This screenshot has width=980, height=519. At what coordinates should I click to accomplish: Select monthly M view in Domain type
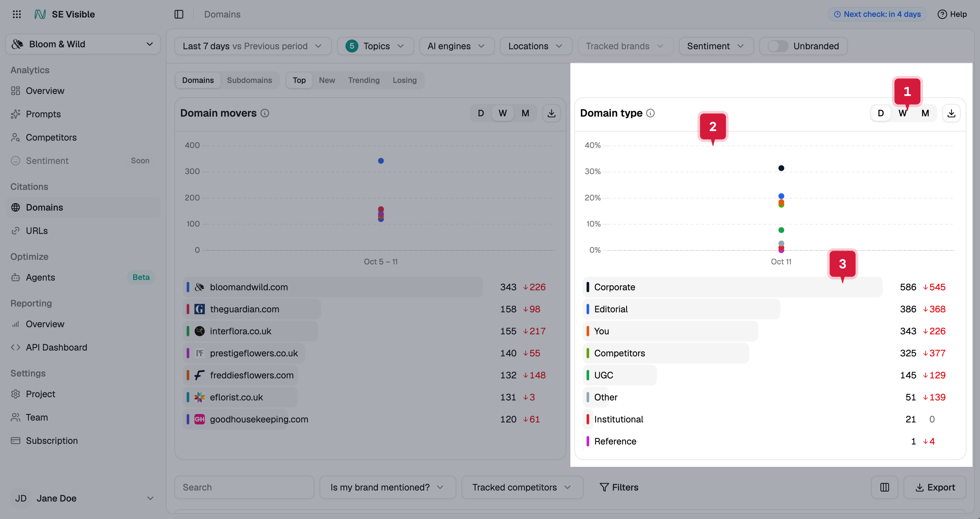[925, 113]
